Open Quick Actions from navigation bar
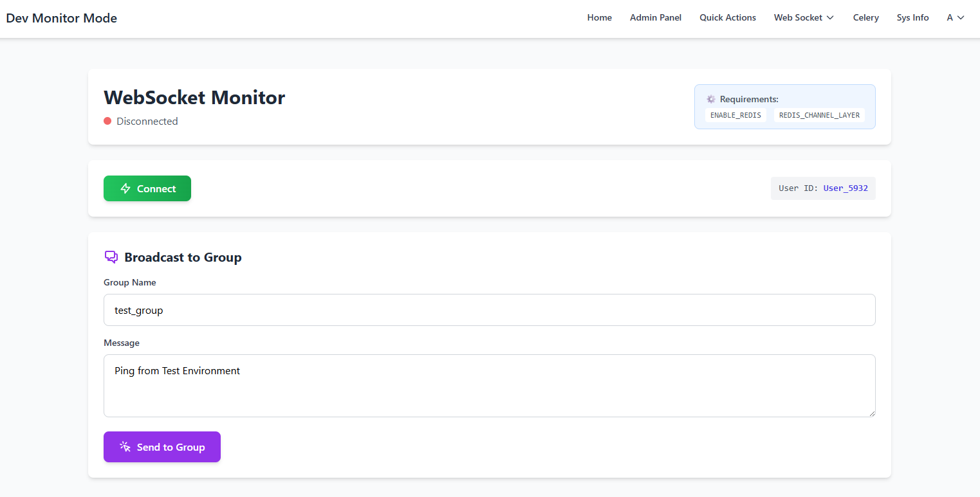Viewport: 980px width, 497px height. [728, 18]
